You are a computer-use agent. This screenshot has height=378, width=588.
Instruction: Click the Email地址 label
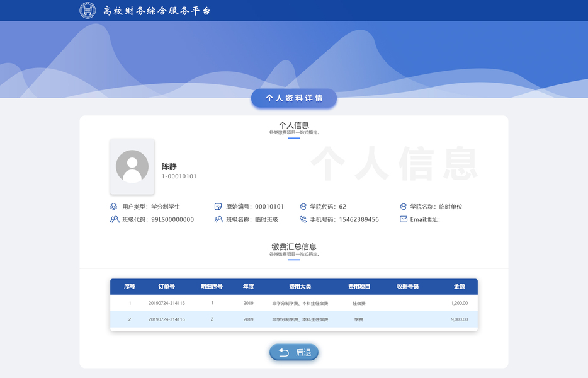point(425,219)
